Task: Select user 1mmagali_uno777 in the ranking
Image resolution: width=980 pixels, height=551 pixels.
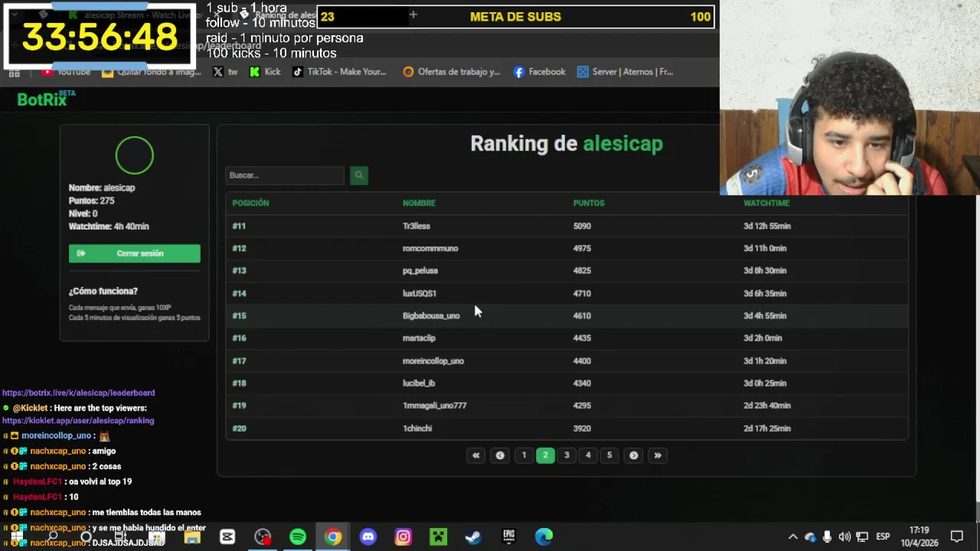Action: 435,406
